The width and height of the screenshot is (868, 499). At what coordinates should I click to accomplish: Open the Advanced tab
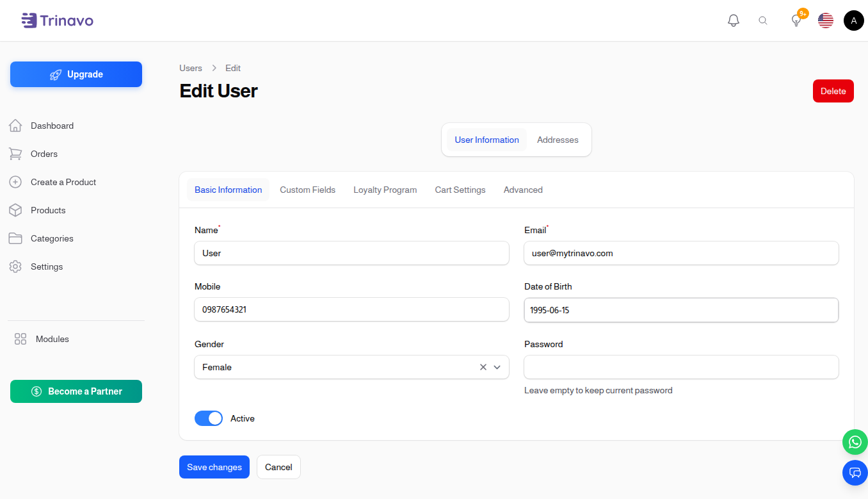click(523, 190)
